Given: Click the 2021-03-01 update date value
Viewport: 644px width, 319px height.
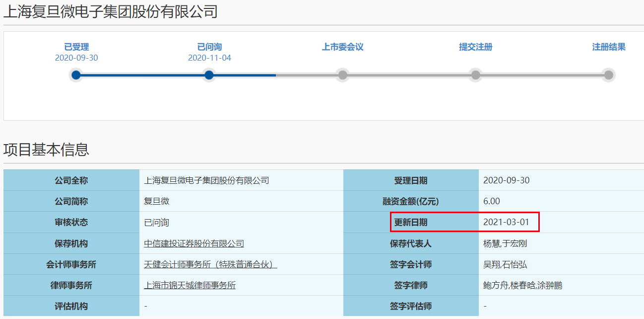Looking at the screenshot, I should (x=507, y=222).
